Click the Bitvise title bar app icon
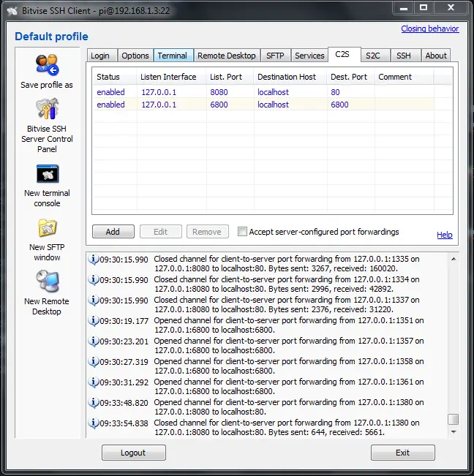This screenshot has width=474, height=476. pos(10,10)
